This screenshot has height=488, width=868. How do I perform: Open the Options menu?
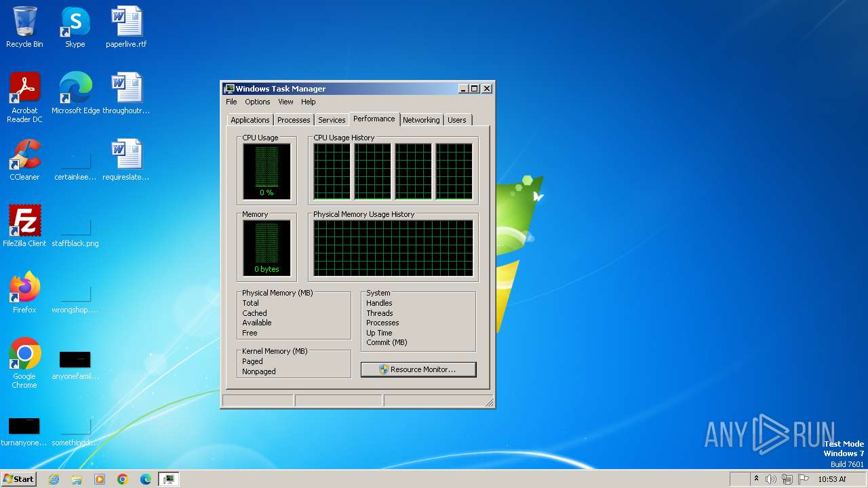(258, 102)
